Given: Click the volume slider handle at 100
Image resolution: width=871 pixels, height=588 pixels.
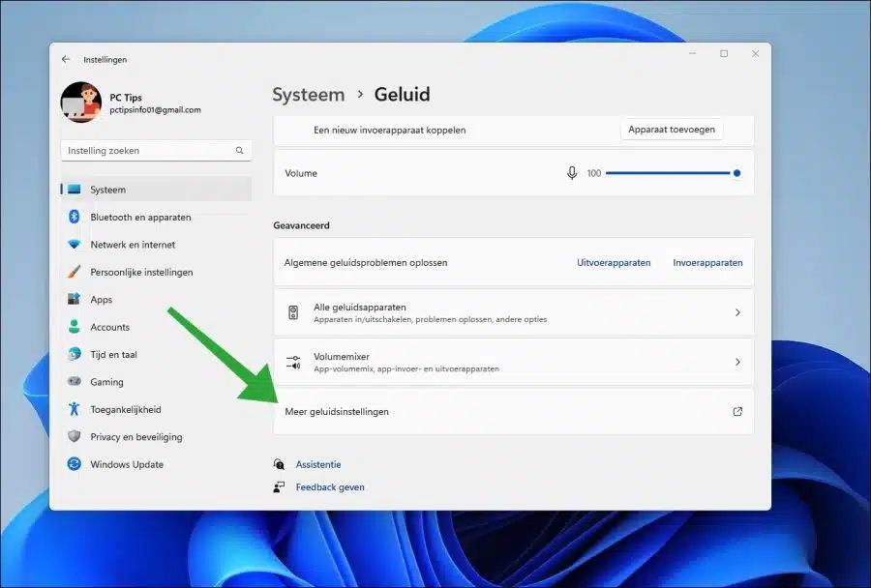Looking at the screenshot, I should click(x=736, y=173).
